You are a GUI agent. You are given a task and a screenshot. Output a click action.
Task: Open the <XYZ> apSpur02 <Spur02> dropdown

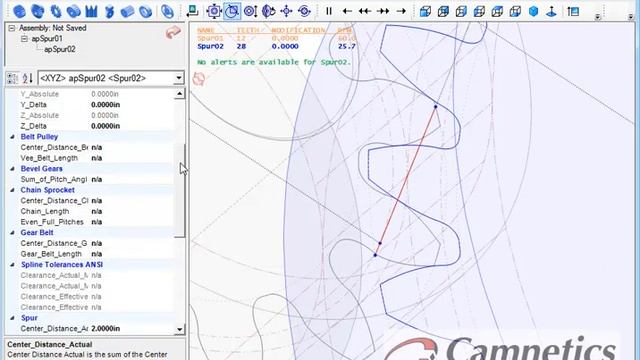click(178, 78)
